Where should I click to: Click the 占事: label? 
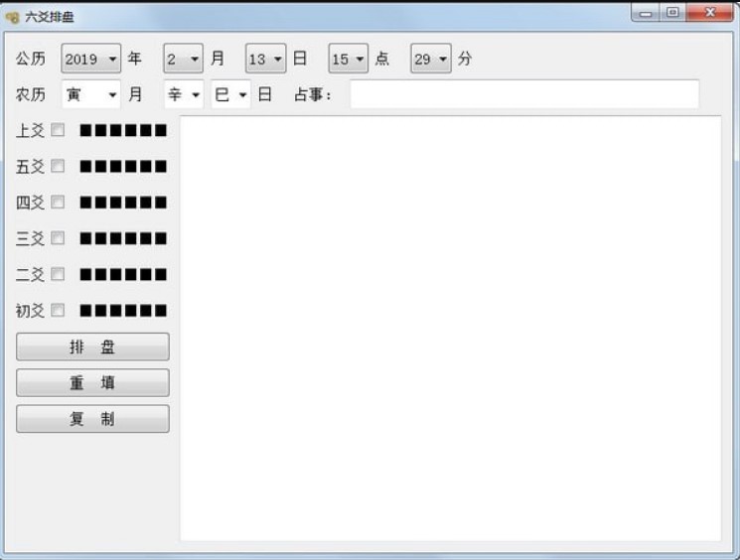(313, 95)
